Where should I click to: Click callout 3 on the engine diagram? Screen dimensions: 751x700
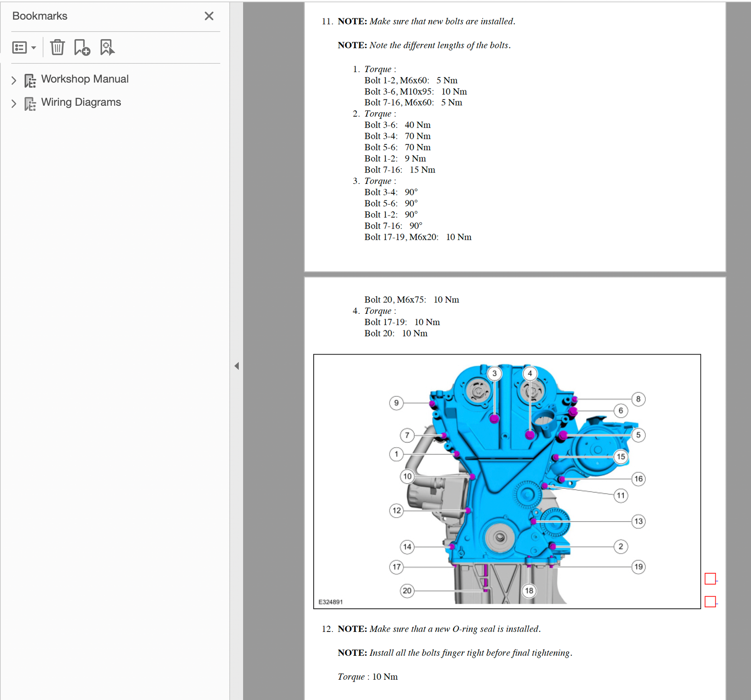494,373
